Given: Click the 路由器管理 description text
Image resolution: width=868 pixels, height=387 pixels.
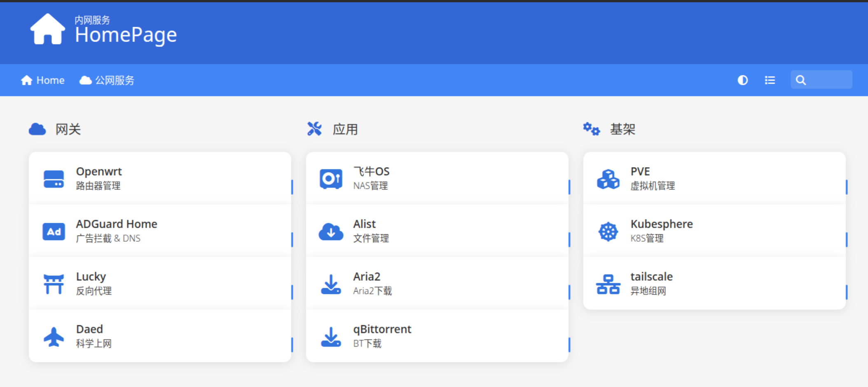Looking at the screenshot, I should click(98, 186).
